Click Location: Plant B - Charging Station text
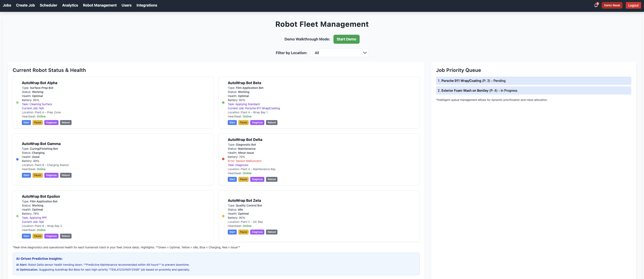Screen dimensions: 644x279 (45, 165)
